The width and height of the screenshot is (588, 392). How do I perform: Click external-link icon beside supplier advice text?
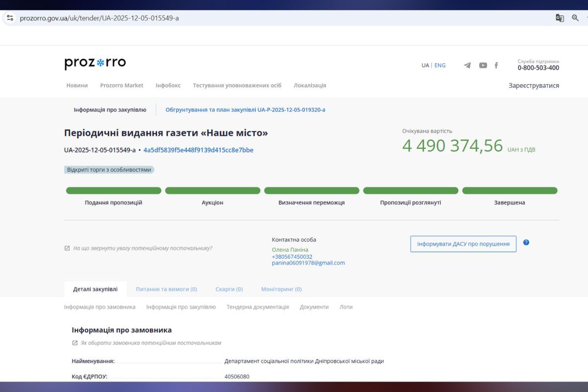click(x=67, y=248)
